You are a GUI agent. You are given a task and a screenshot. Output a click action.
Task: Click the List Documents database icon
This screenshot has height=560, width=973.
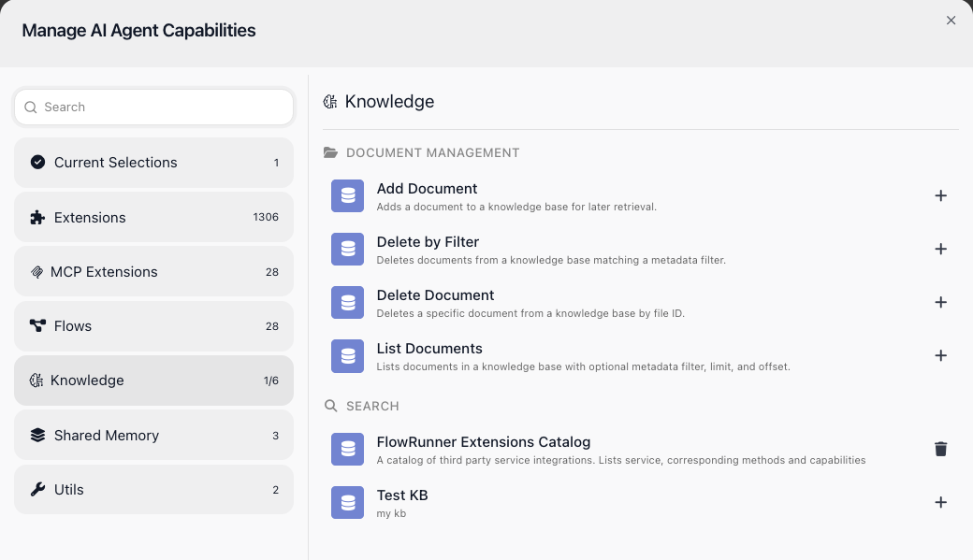(x=347, y=356)
